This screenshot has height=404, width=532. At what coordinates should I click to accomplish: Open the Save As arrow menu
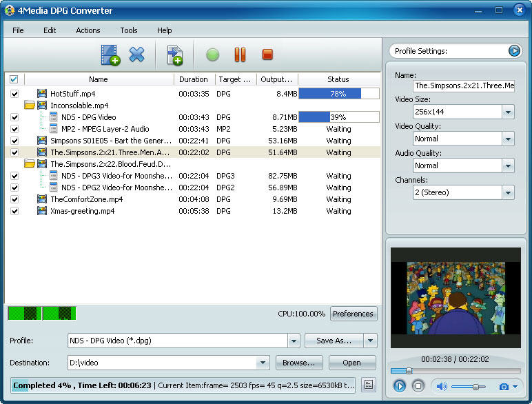click(370, 341)
